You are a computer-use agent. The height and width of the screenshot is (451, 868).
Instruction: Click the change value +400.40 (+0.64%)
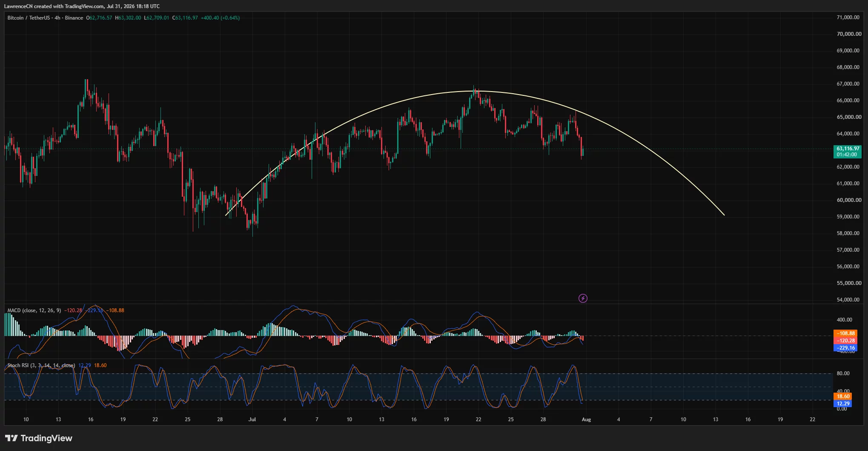tap(220, 18)
